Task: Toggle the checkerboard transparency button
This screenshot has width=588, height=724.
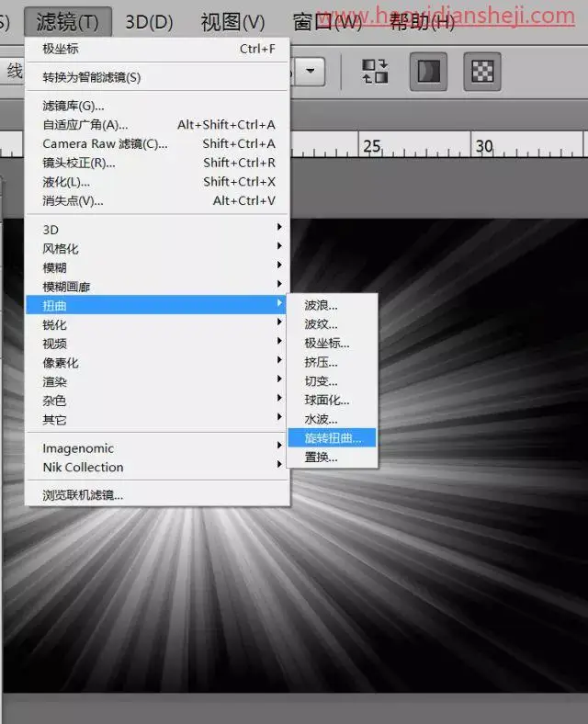Action: point(482,72)
